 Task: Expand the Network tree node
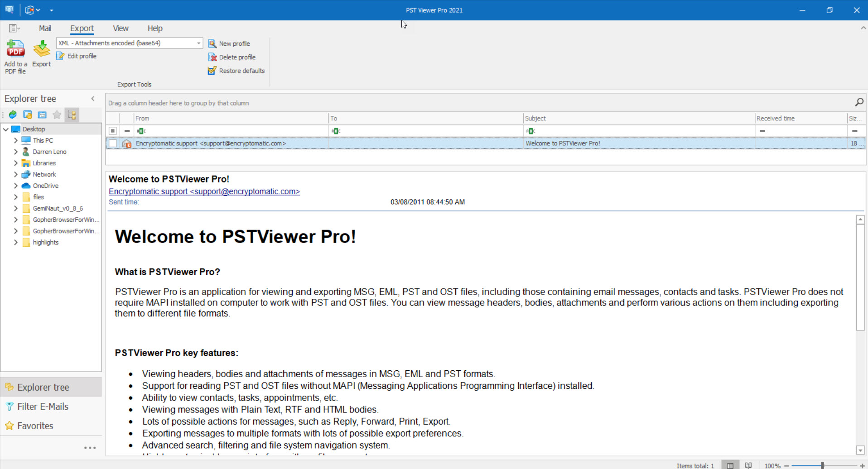coord(15,174)
